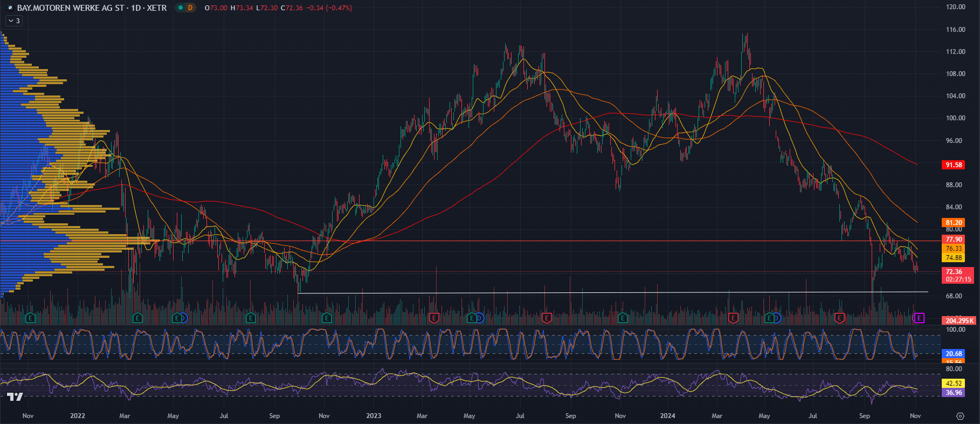Open chart settings gear at bottom right
980x424 pixels.
[x=960, y=416]
